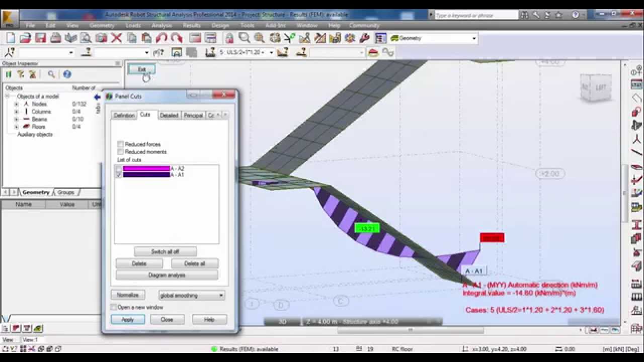Viewport: 644px width, 362px height.
Task: Click the magenta A - A2 color swatch
Action: click(x=146, y=168)
